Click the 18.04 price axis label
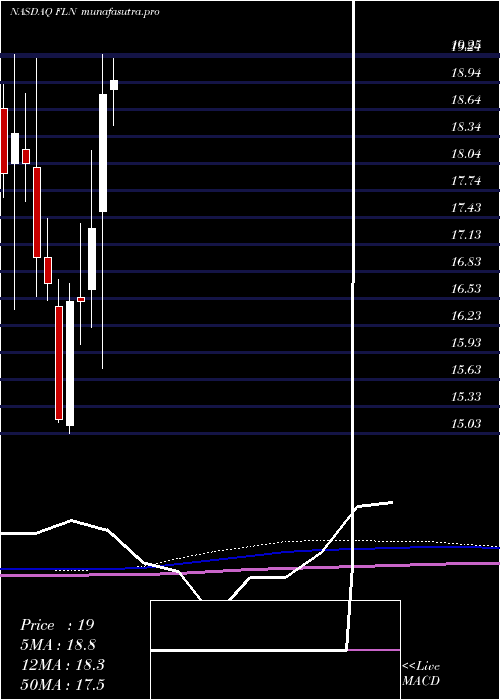 pos(466,154)
